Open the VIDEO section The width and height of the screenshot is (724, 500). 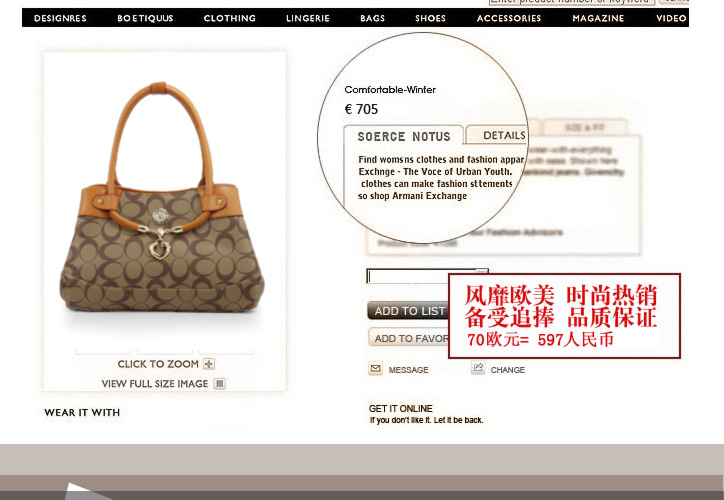[x=671, y=18]
